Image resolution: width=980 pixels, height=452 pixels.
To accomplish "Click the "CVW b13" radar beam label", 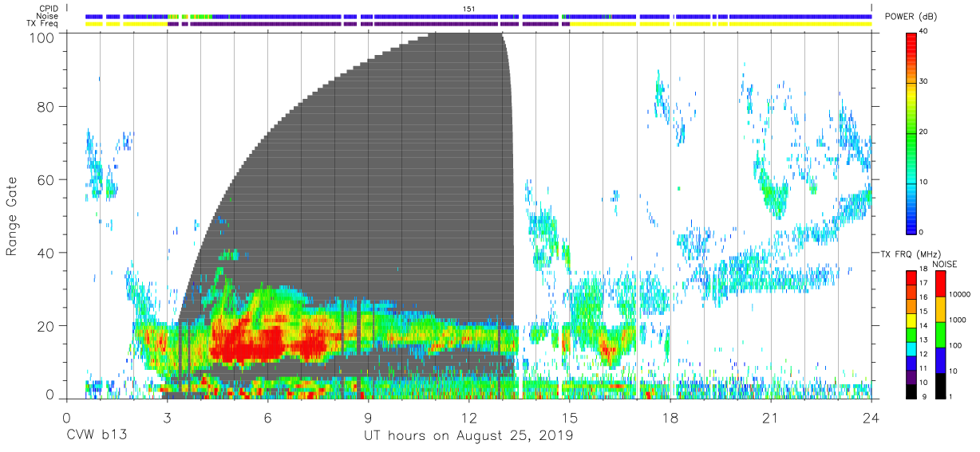I will pyautogui.click(x=97, y=436).
